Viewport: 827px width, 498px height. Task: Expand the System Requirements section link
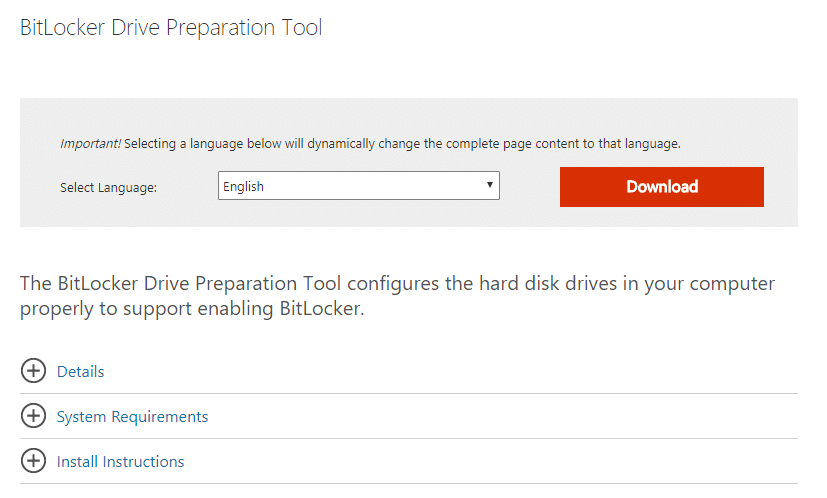132,417
